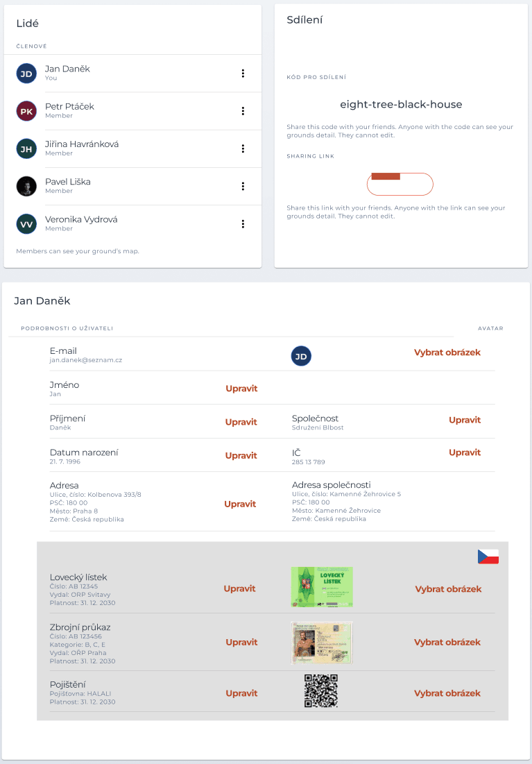The width and height of the screenshot is (532, 764).
Task: Select image for Zbrojní průkaz
Action: (x=447, y=642)
